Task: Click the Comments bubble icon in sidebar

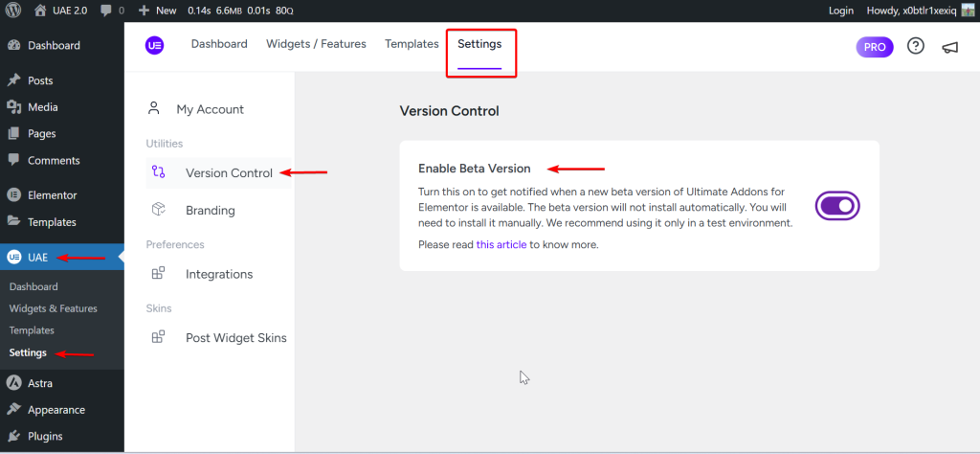Action: tap(13, 159)
